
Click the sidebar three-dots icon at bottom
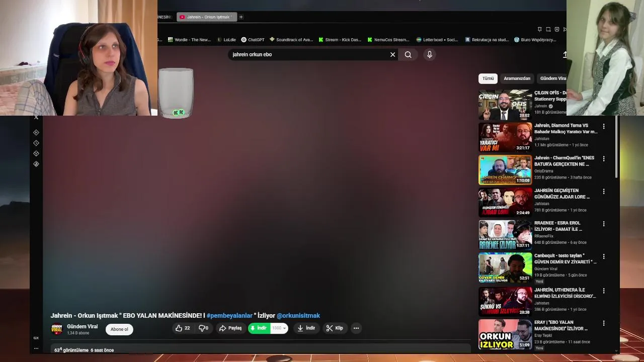pyautogui.click(x=36, y=348)
